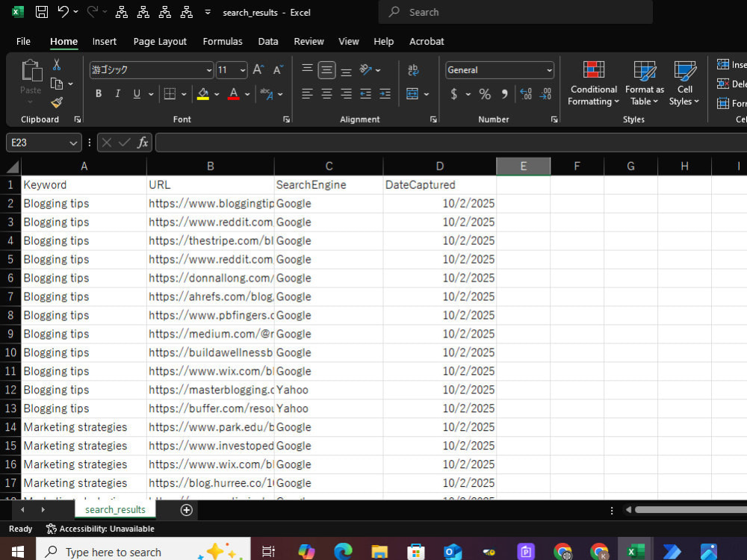Click the Search box in title bar
Screen dimensions: 747x560
[515, 12]
